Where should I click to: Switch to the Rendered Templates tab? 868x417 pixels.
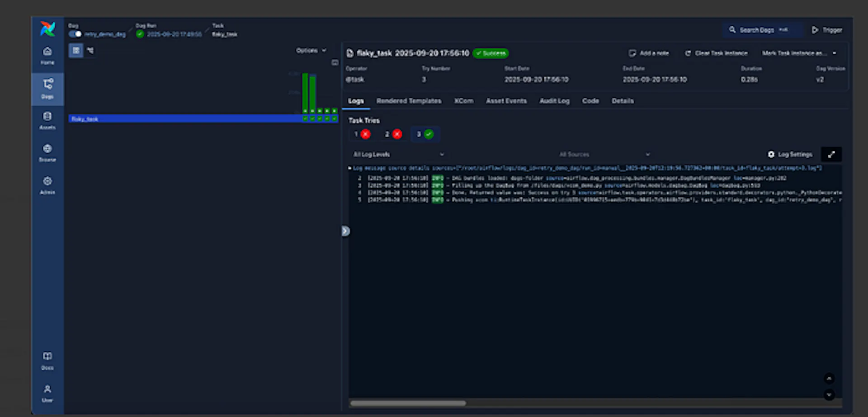[409, 101]
